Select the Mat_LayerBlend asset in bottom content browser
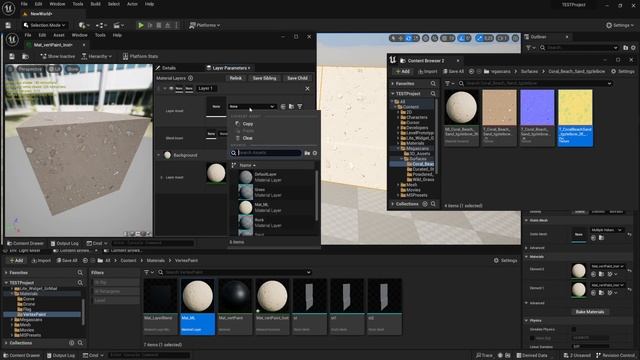This screenshot has width=640, height=360. click(160, 307)
